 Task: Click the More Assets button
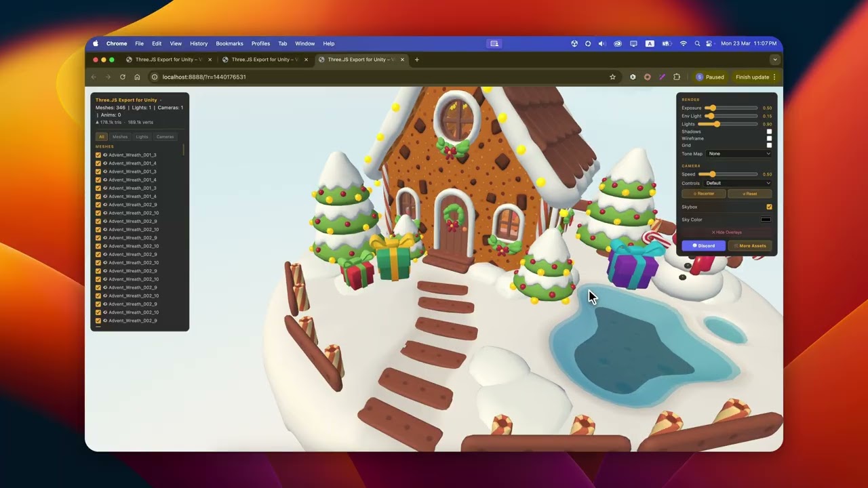[750, 246]
